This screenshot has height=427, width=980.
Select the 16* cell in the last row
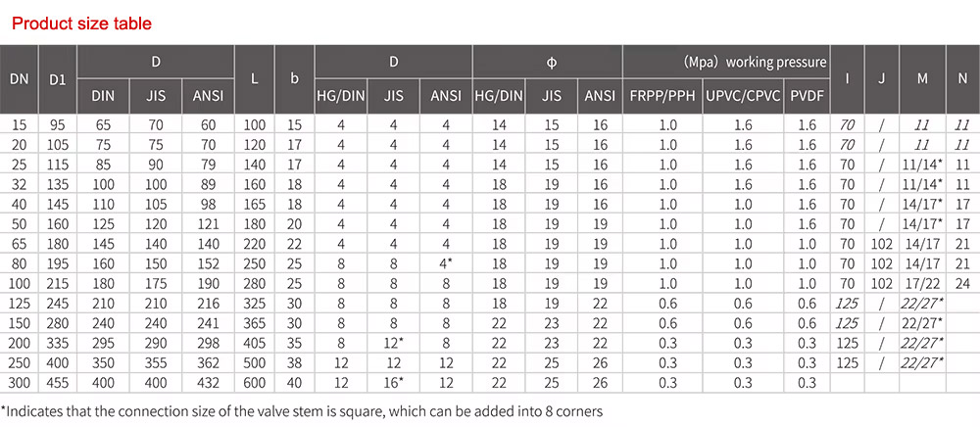(x=393, y=381)
